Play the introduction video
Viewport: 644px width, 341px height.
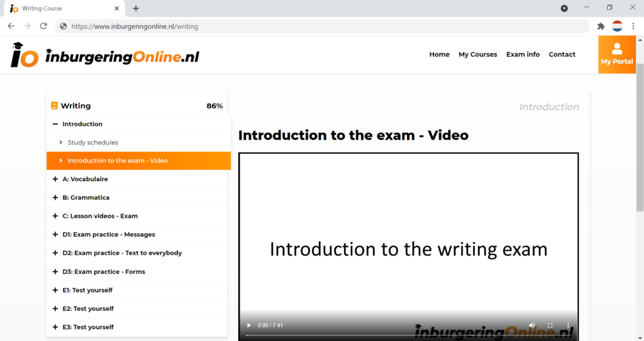pos(249,325)
